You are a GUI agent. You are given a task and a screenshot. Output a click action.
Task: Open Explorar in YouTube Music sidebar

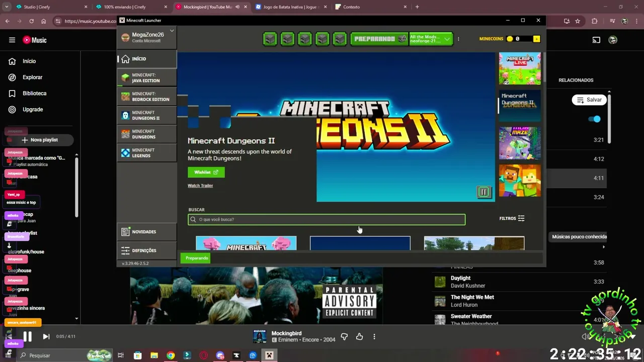pos(32,77)
